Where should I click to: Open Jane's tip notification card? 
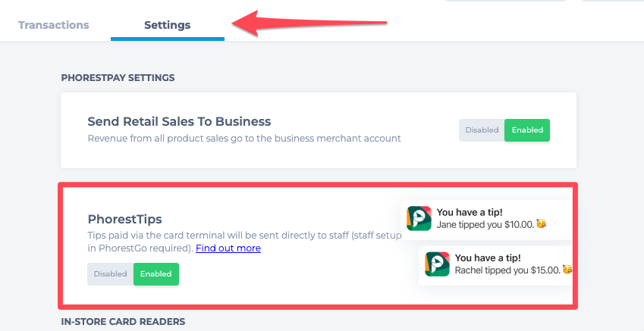(486, 220)
